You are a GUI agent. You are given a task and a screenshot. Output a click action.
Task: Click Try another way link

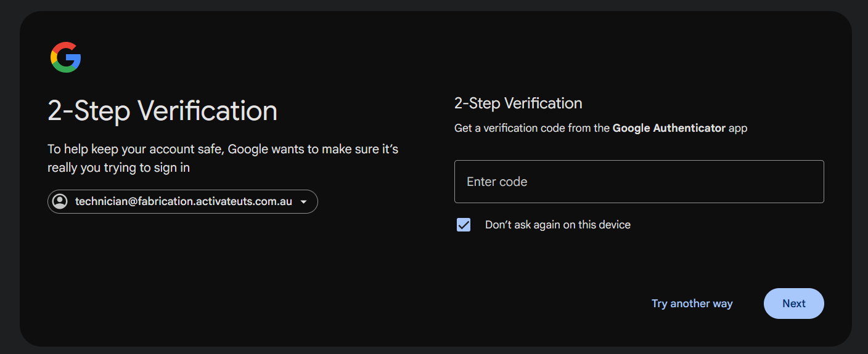pos(692,304)
